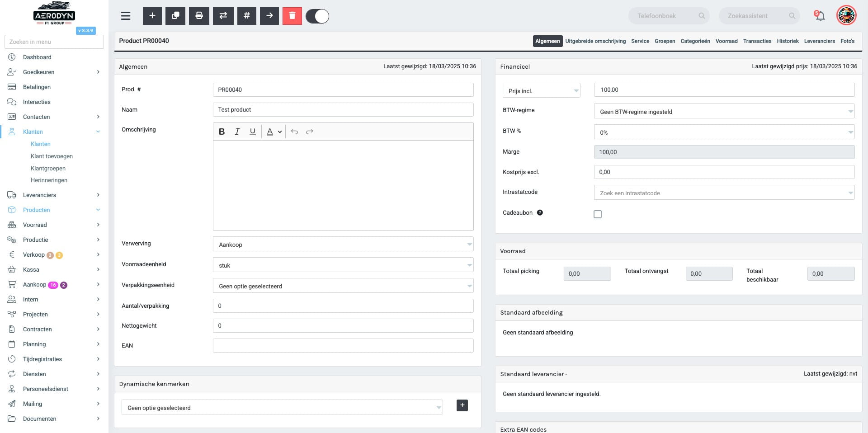The width and height of the screenshot is (868, 433).
Task: Click inside the Omschrijving text area
Action: click(x=343, y=185)
